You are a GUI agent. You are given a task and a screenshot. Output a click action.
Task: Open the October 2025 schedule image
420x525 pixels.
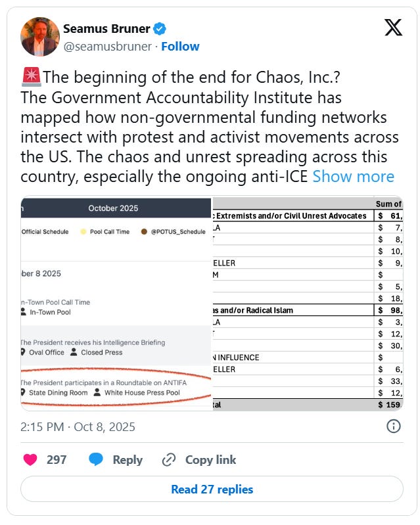click(x=116, y=304)
